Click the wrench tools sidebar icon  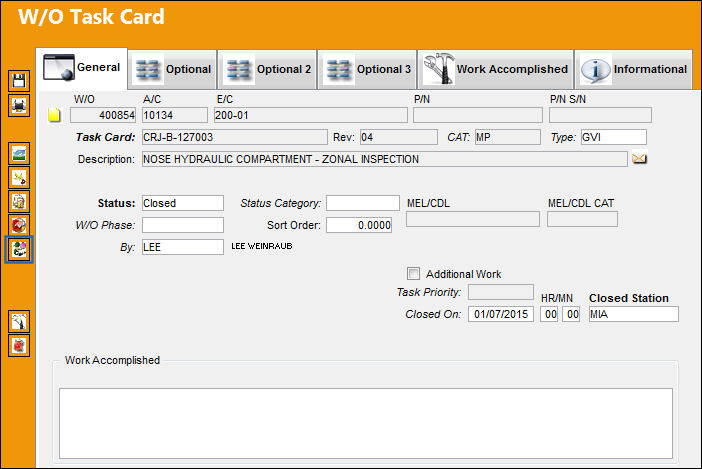pos(19,322)
